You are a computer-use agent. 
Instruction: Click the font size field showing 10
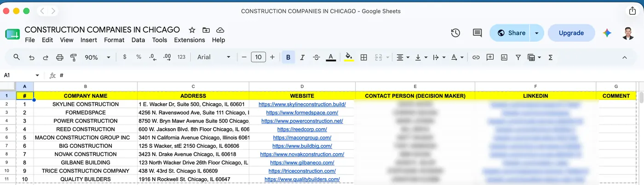[258, 57]
